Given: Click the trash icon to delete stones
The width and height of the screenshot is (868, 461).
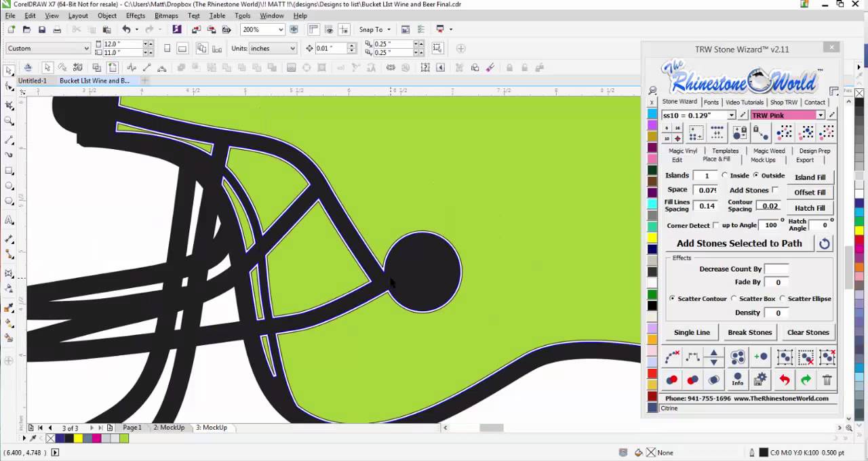Looking at the screenshot, I should click(x=827, y=380).
